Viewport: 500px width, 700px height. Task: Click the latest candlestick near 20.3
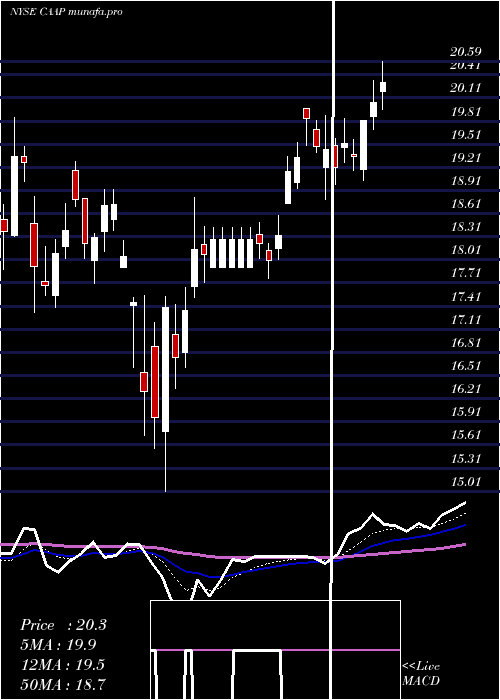pos(383,87)
